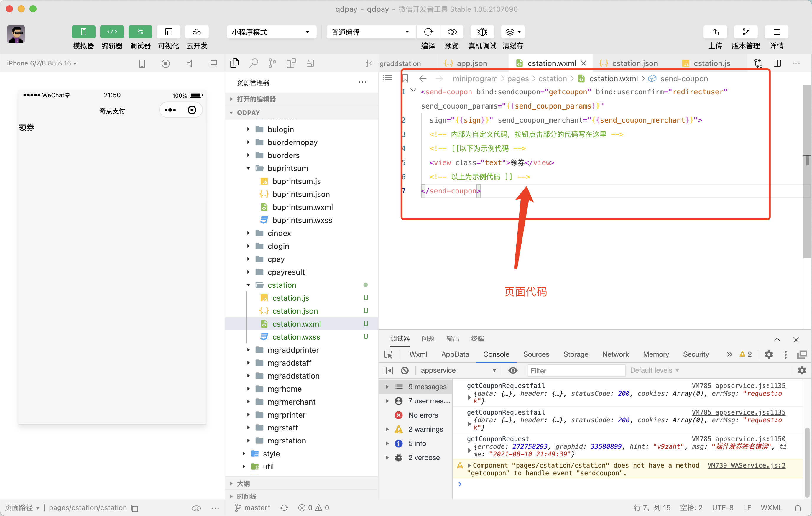Click the 预览 eye icon in toolbar
This screenshot has width=812, height=516.
click(452, 32)
